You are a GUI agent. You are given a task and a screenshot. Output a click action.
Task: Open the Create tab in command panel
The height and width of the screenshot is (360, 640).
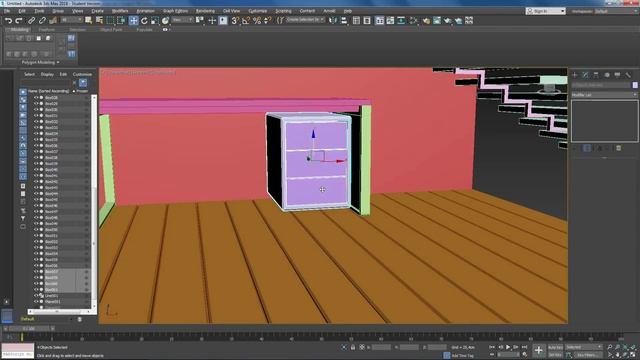pos(575,75)
